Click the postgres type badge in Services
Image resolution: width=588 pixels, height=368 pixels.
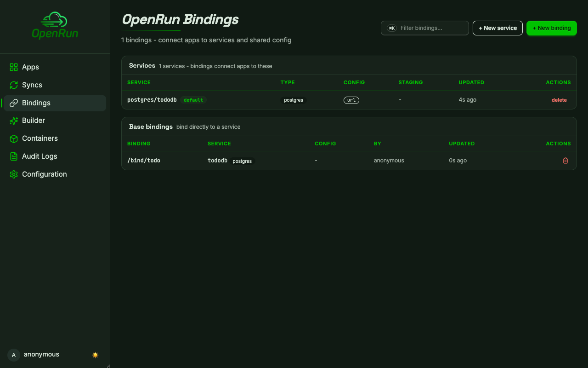[294, 100]
